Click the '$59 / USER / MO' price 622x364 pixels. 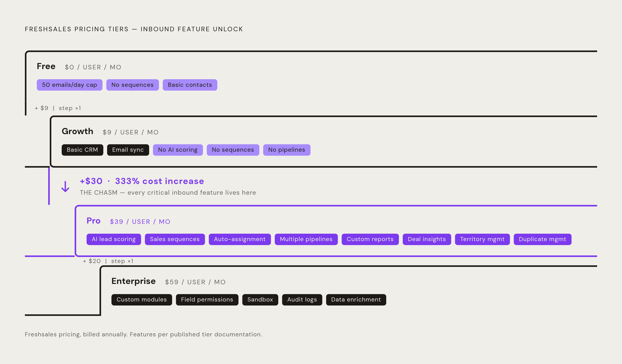point(195,282)
